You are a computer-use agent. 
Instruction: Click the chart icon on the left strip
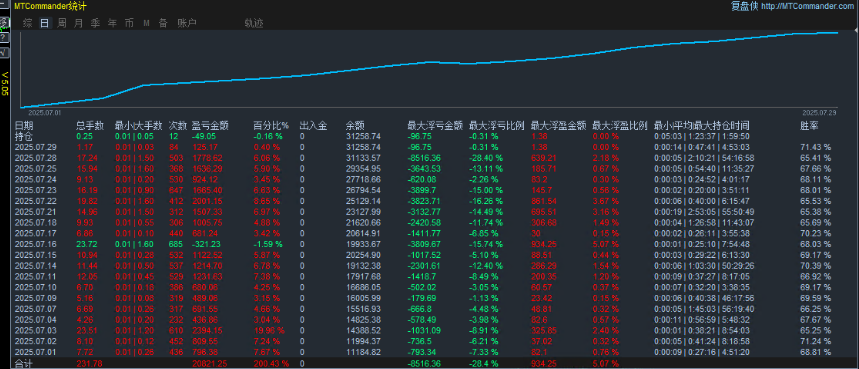coord(4,52)
